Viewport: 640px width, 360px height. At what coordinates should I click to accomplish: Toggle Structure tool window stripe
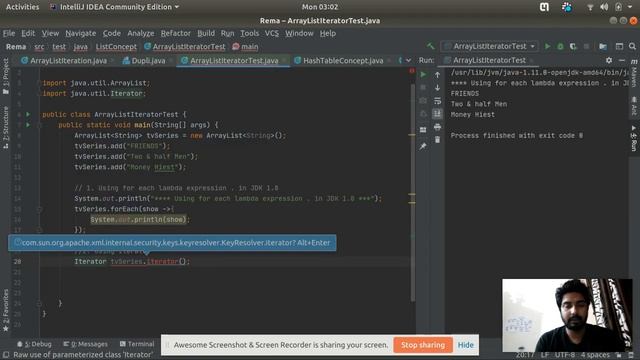tap(6, 127)
